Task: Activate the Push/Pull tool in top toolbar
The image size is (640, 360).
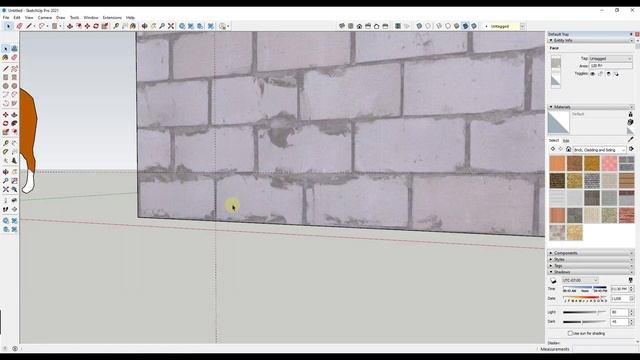Action: 70,26
